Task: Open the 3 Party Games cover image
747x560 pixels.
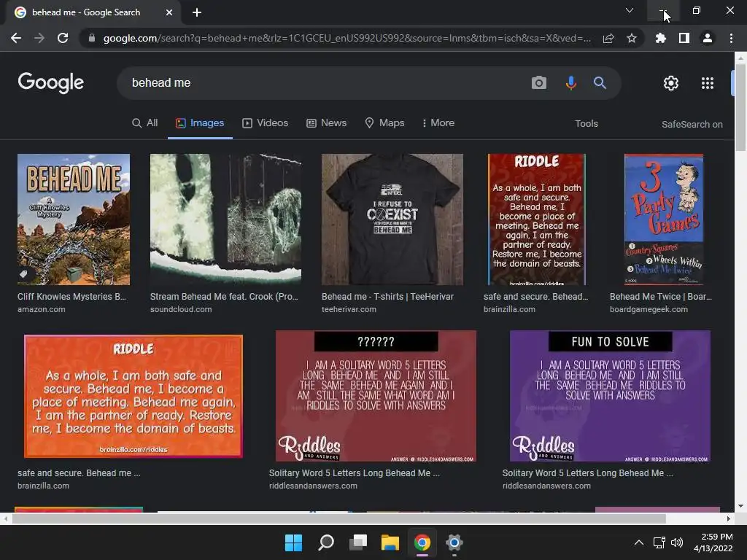Action: 664,219
